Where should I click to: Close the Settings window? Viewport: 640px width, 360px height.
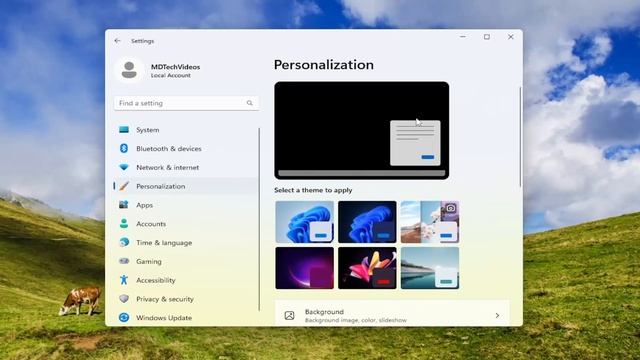click(x=511, y=37)
